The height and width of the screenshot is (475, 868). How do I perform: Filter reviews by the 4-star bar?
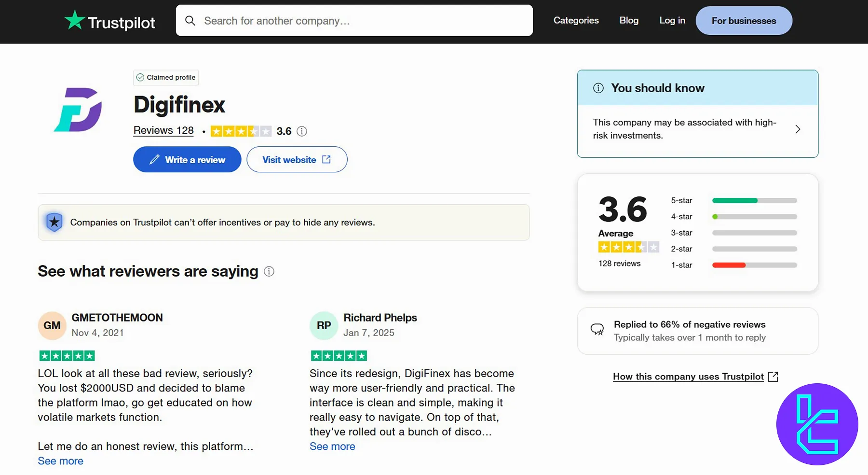coord(754,217)
